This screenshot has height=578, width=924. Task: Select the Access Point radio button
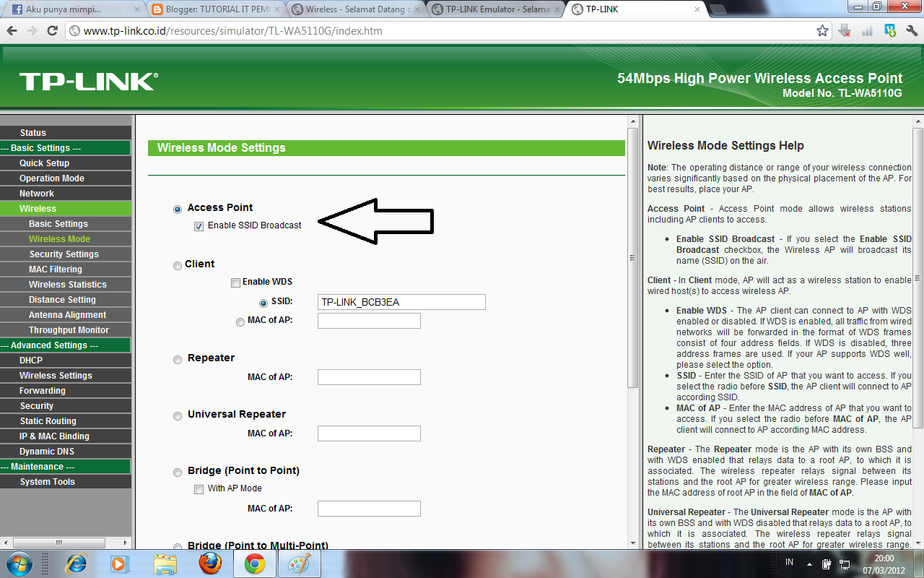point(178,210)
